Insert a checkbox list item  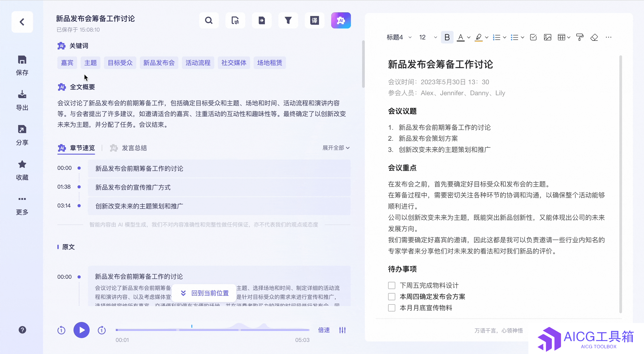tap(533, 37)
